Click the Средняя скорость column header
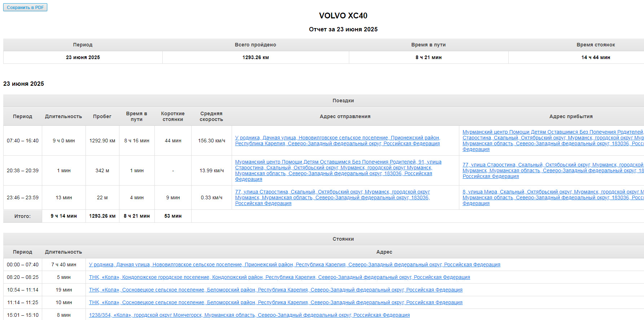The image size is (644, 320). [x=211, y=116]
